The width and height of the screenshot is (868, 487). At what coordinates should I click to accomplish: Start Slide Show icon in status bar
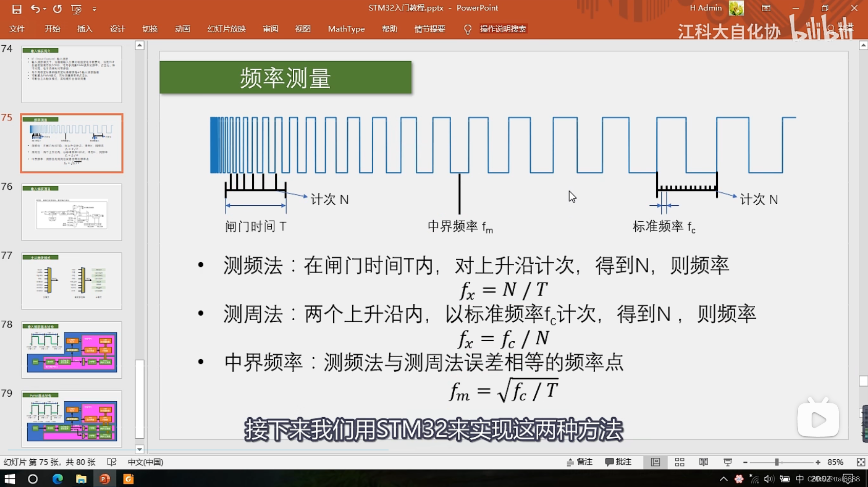pyautogui.click(x=728, y=462)
